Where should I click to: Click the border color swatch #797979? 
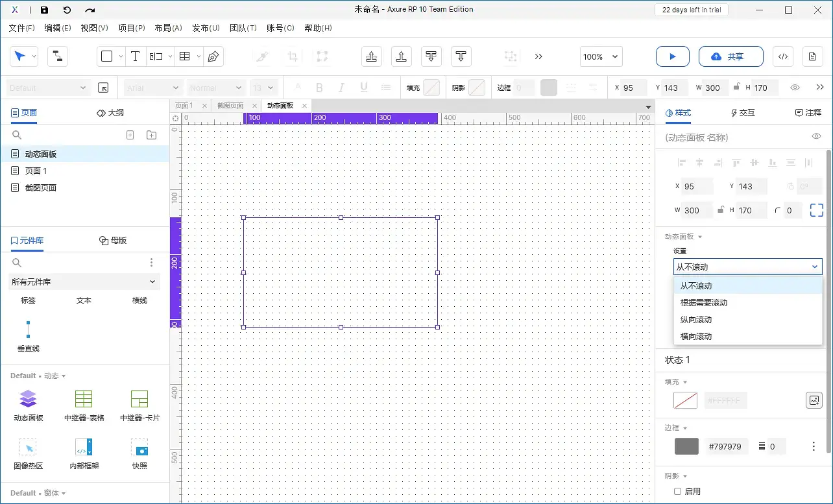coord(687,446)
